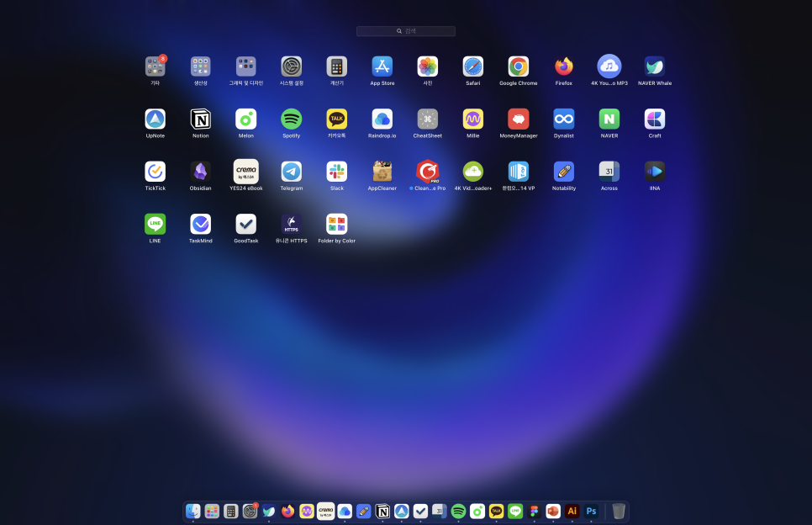The height and width of the screenshot is (525, 812).
Task: Launch YES24 eBook in the Launchpad grid
Action: tap(246, 172)
